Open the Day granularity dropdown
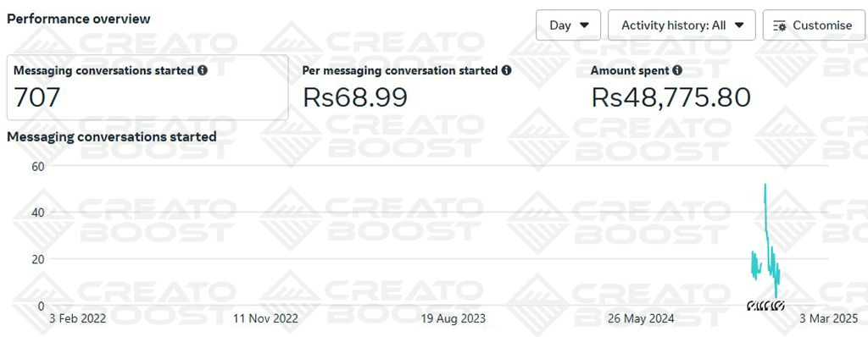Image resolution: width=868 pixels, height=337 pixels. click(568, 25)
